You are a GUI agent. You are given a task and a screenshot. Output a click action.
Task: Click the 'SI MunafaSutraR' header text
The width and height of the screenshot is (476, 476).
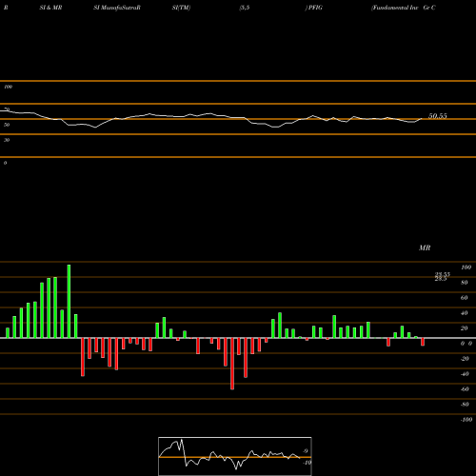117,8
